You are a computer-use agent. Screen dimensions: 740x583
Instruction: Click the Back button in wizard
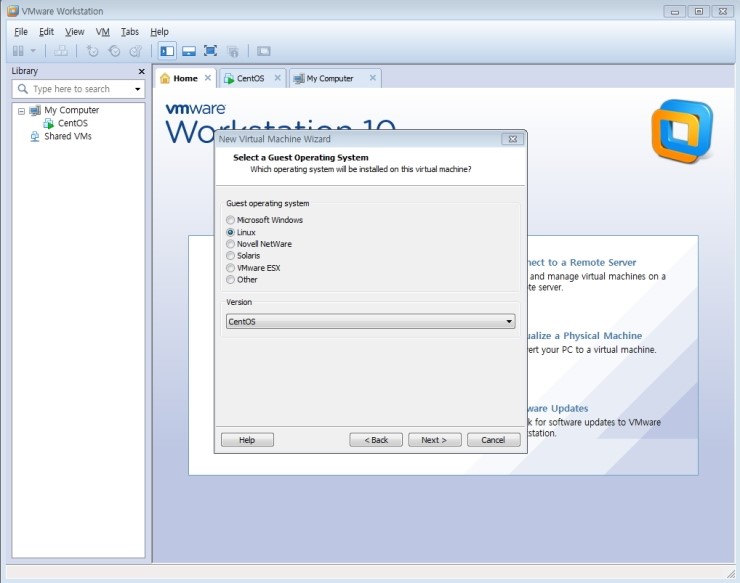(376, 440)
